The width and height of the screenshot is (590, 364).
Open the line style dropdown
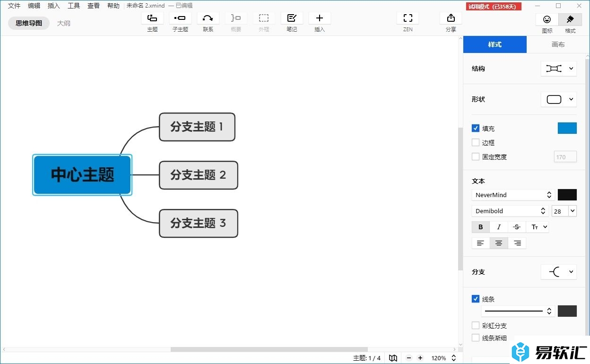pyautogui.click(x=518, y=311)
